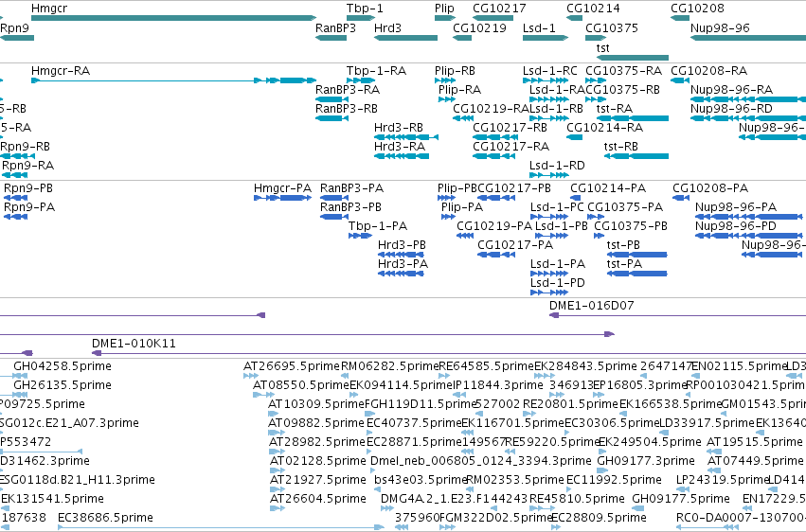Select the Lsd-1-RC transcript label
Screen dimensions: 806x532
[x=549, y=71]
